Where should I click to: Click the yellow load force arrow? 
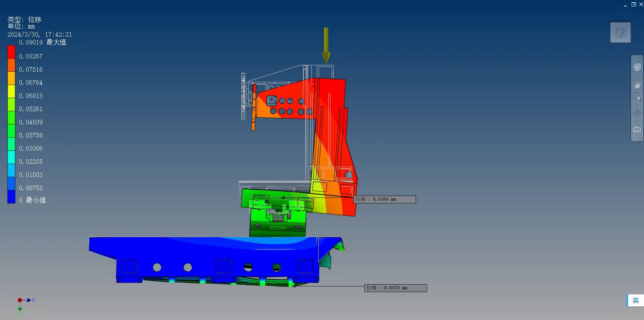[326, 45]
